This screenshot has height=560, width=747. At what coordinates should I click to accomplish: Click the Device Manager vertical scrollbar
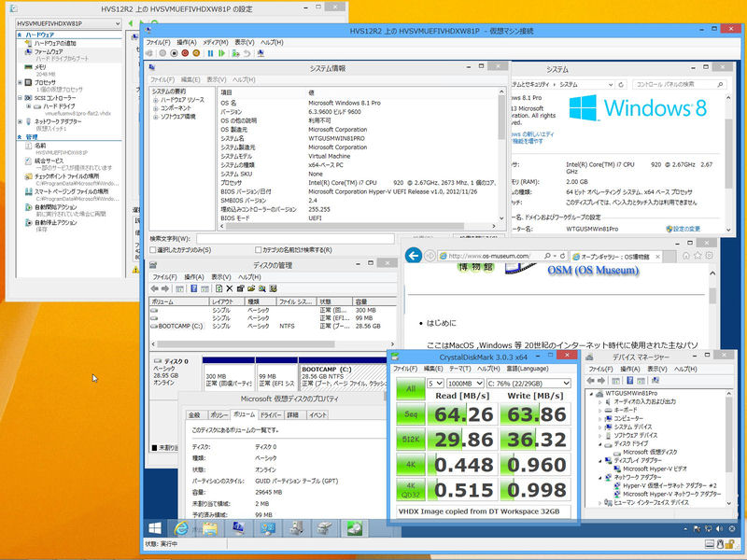click(x=729, y=448)
